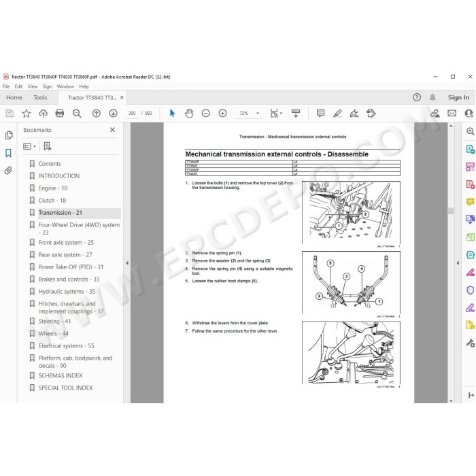This screenshot has width=476, height=476.
Task: Open the Brakes and controls - 33 bookmark
Action: pyautogui.click(x=69, y=279)
